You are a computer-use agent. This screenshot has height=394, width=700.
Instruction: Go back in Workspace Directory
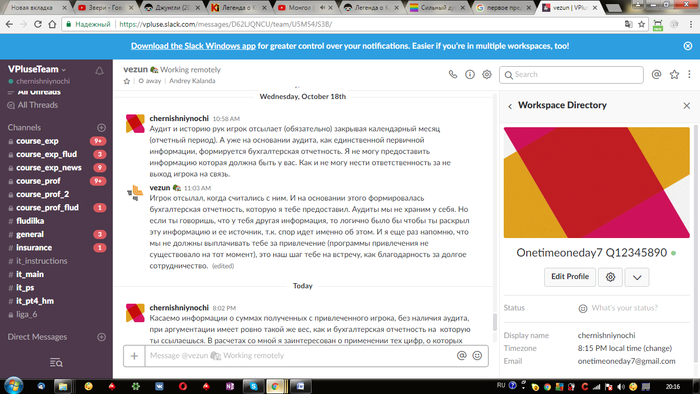pos(510,106)
